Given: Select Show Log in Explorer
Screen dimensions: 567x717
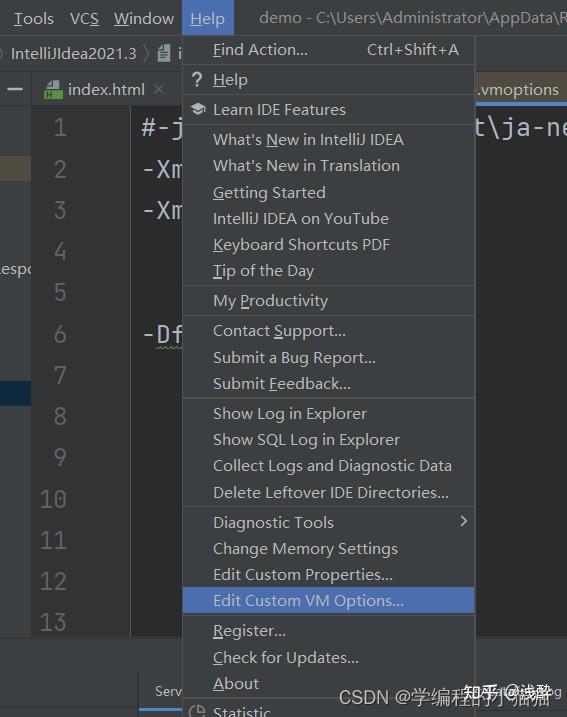Looking at the screenshot, I should point(328,414).
